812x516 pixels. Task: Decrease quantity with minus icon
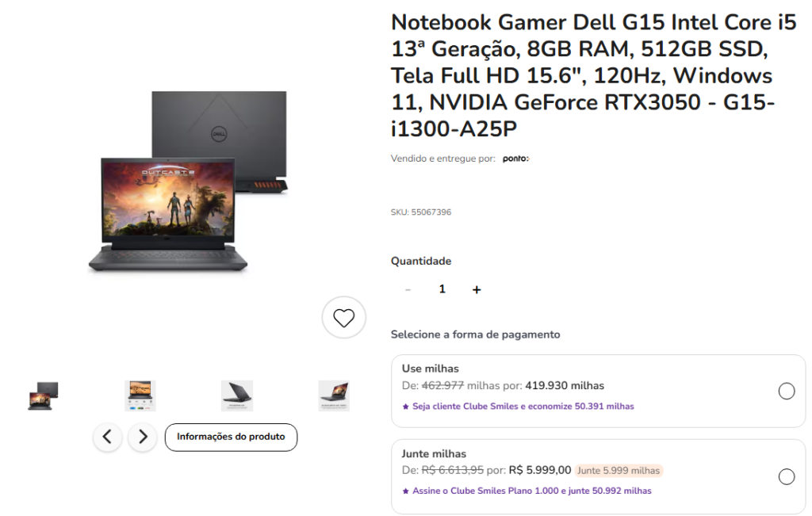pos(408,290)
